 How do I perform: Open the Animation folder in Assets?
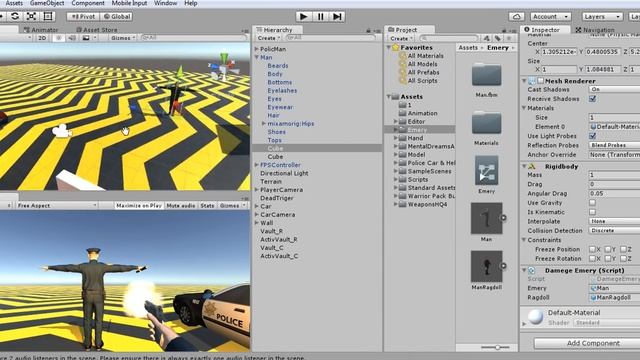(422, 113)
